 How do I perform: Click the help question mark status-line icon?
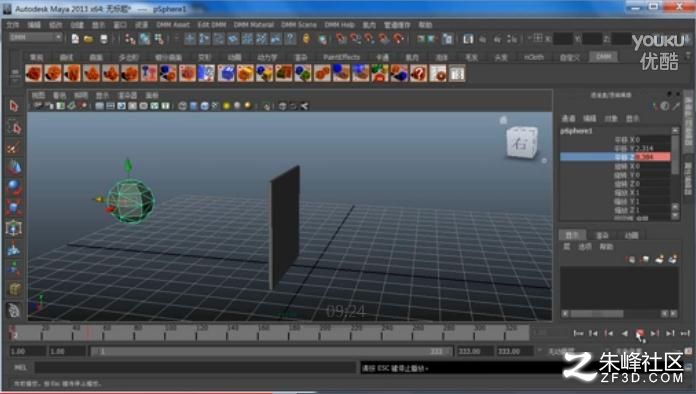tap(290, 39)
